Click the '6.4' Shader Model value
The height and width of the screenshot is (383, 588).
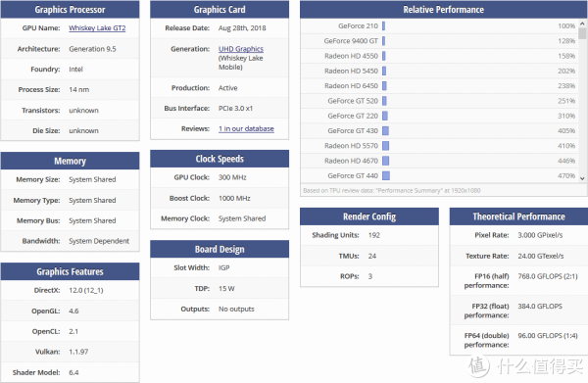tap(73, 372)
